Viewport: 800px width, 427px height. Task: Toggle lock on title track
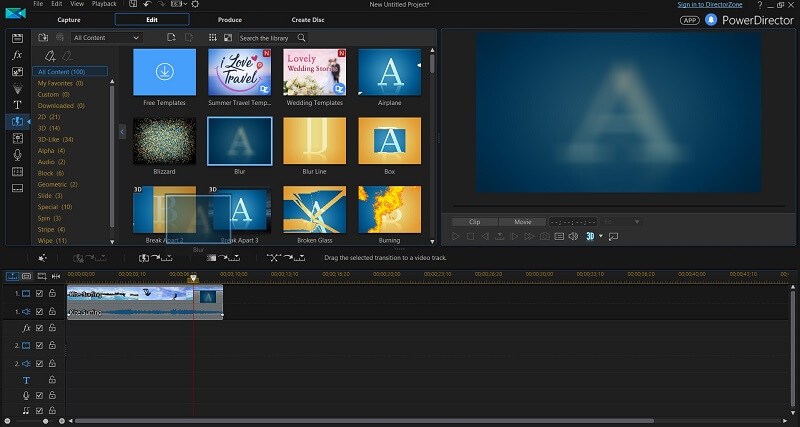52,380
